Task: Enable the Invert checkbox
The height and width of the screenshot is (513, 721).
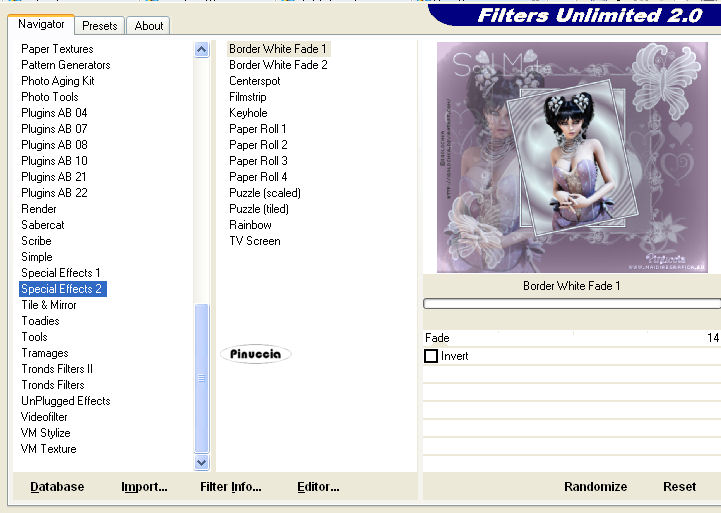Action: 431,356
